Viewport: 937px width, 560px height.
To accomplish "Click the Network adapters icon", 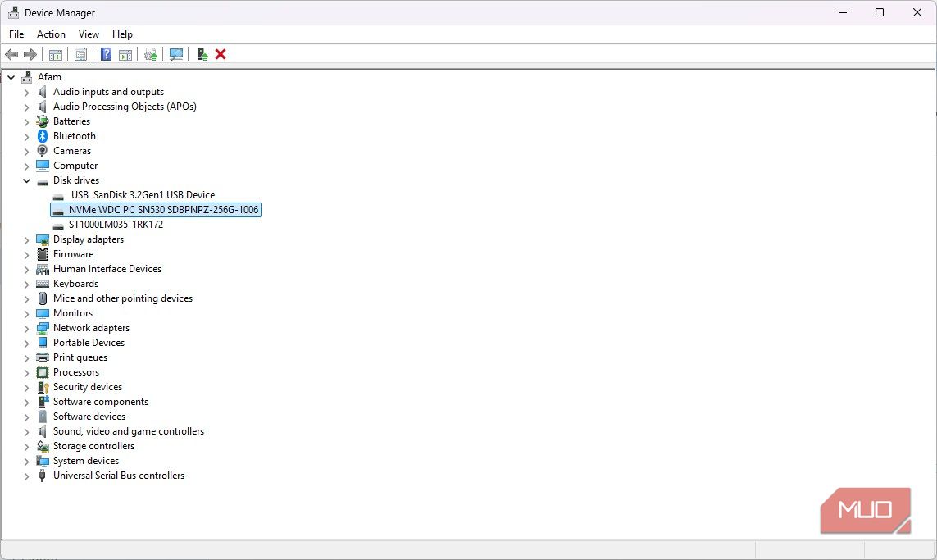I will [x=43, y=328].
